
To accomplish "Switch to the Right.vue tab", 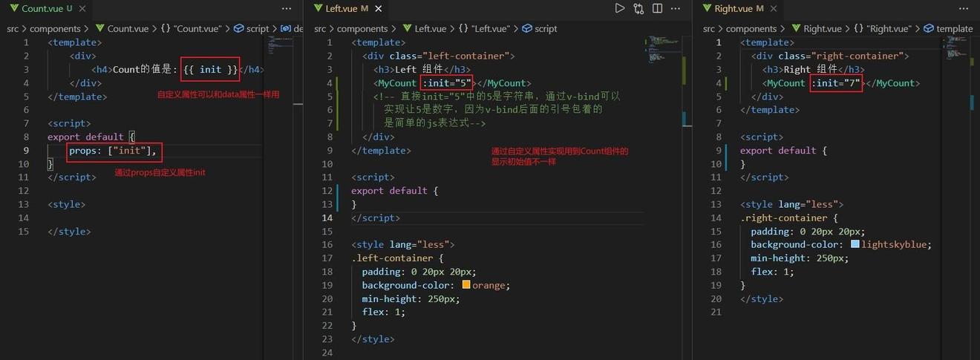I will [733, 9].
